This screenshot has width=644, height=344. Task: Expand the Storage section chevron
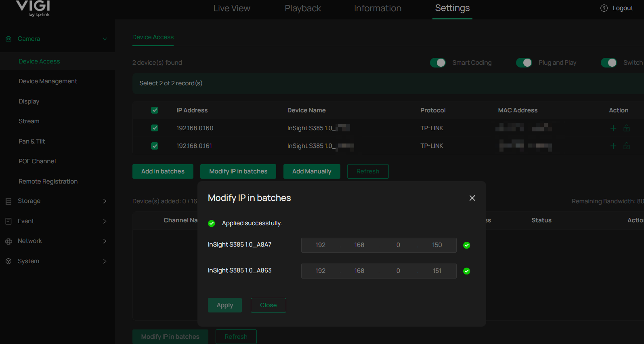click(105, 201)
